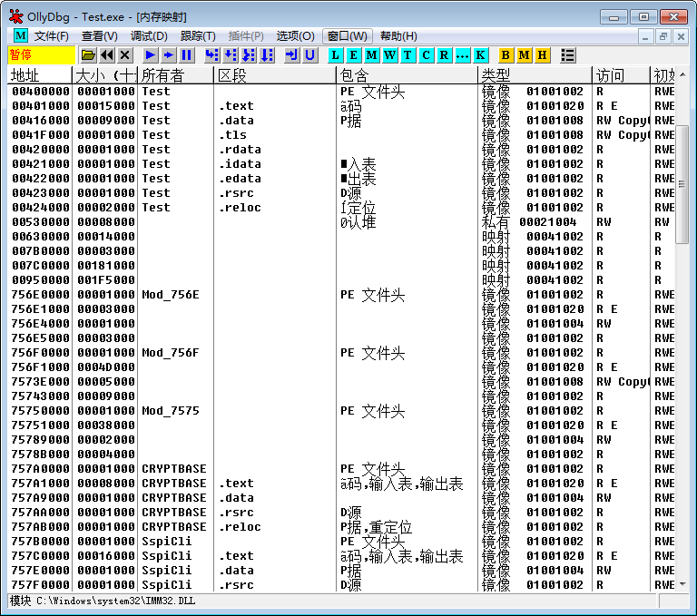Open Executable modules with E icon
697x616 pixels.
pyautogui.click(x=353, y=55)
